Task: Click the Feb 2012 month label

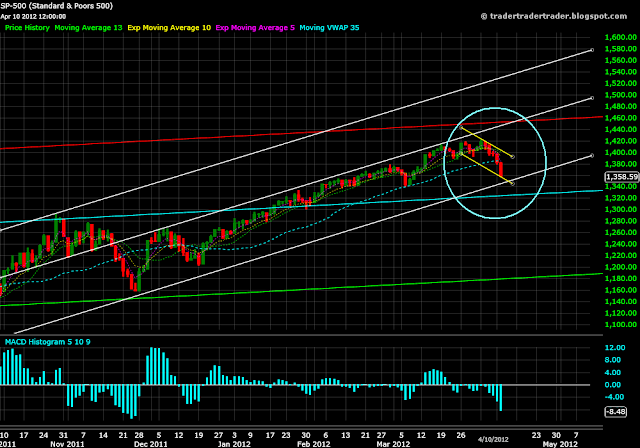Action: click(313, 444)
